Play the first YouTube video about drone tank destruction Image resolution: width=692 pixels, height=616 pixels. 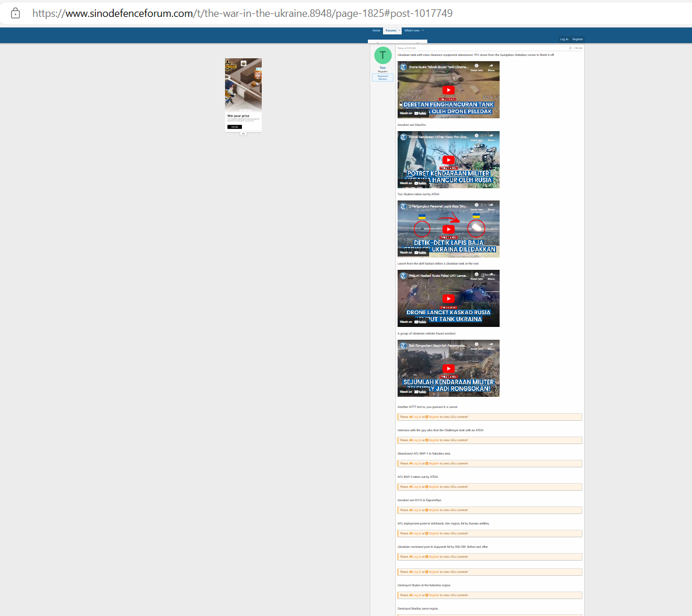pyautogui.click(x=448, y=90)
